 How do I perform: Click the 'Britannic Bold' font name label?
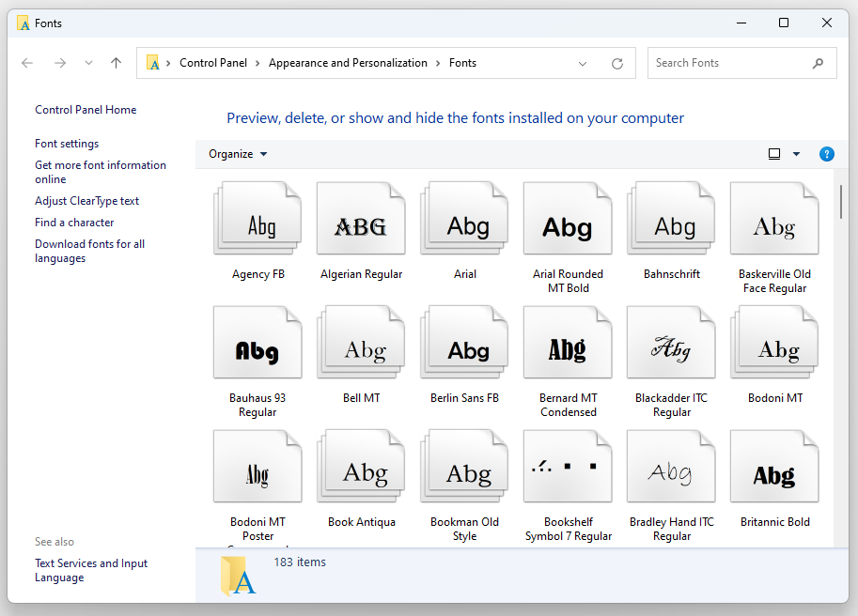point(774,522)
